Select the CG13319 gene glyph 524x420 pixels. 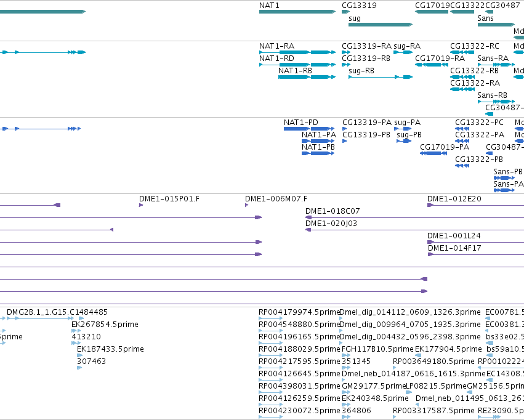tap(345, 12)
